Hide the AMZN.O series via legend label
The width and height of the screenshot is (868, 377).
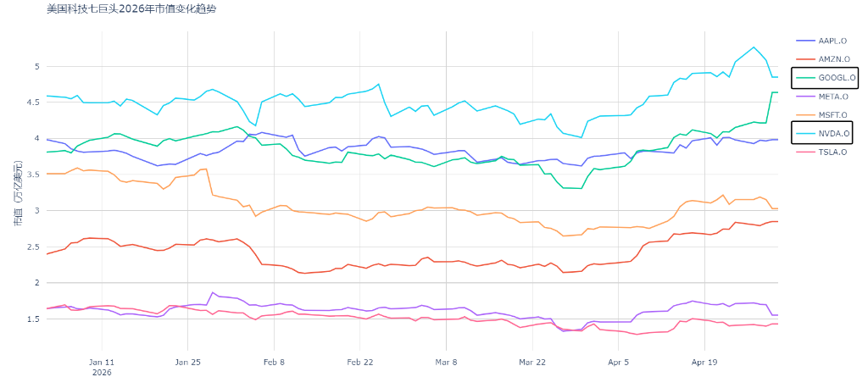834,58
